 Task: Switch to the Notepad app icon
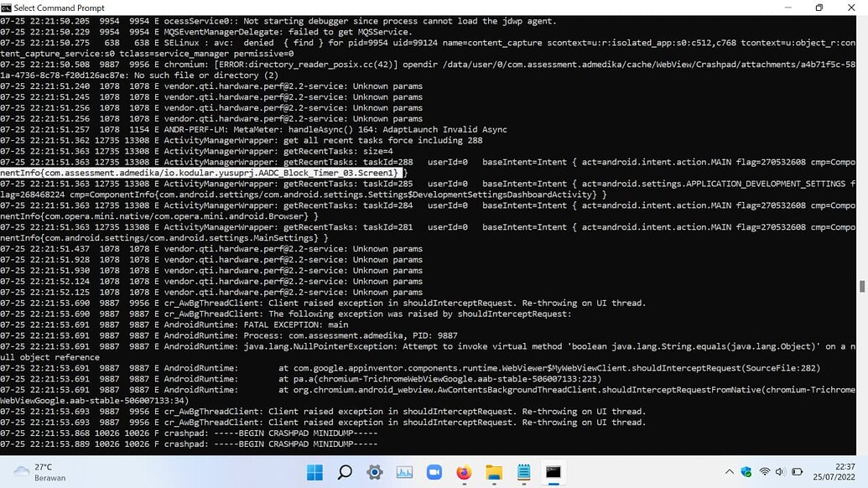pyautogui.click(x=523, y=473)
